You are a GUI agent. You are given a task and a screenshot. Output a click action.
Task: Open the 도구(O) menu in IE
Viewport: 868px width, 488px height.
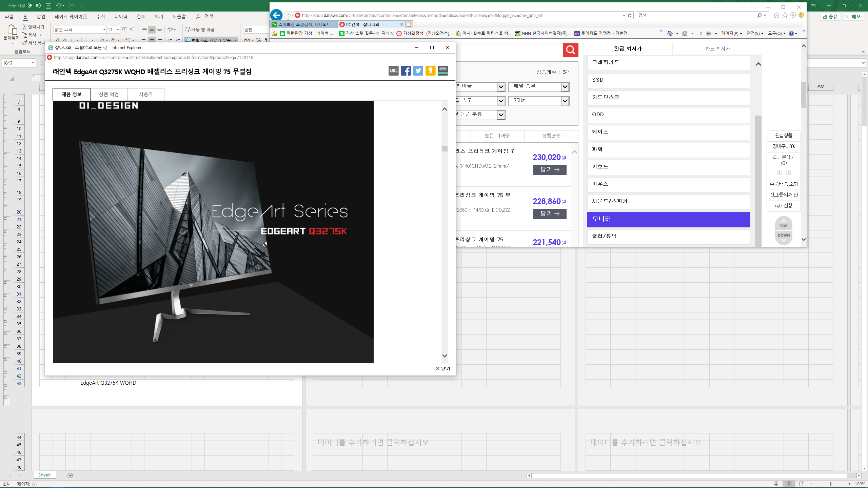777,34
